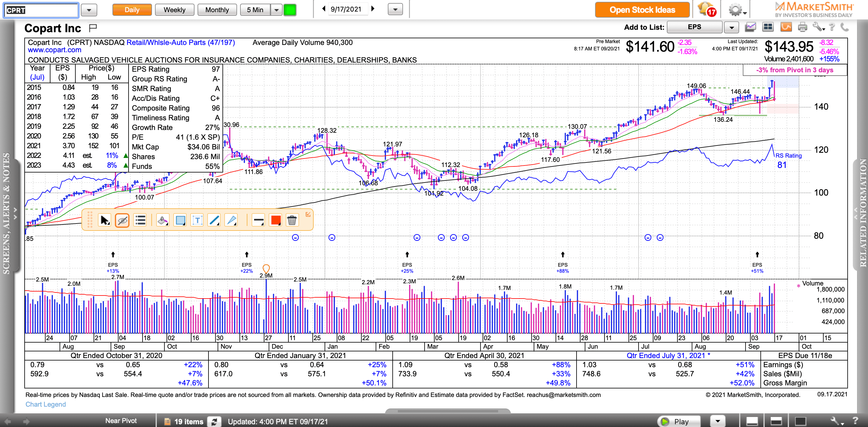The height and width of the screenshot is (427, 868).
Task: Click the CPRT symbol input field
Action: tap(41, 10)
